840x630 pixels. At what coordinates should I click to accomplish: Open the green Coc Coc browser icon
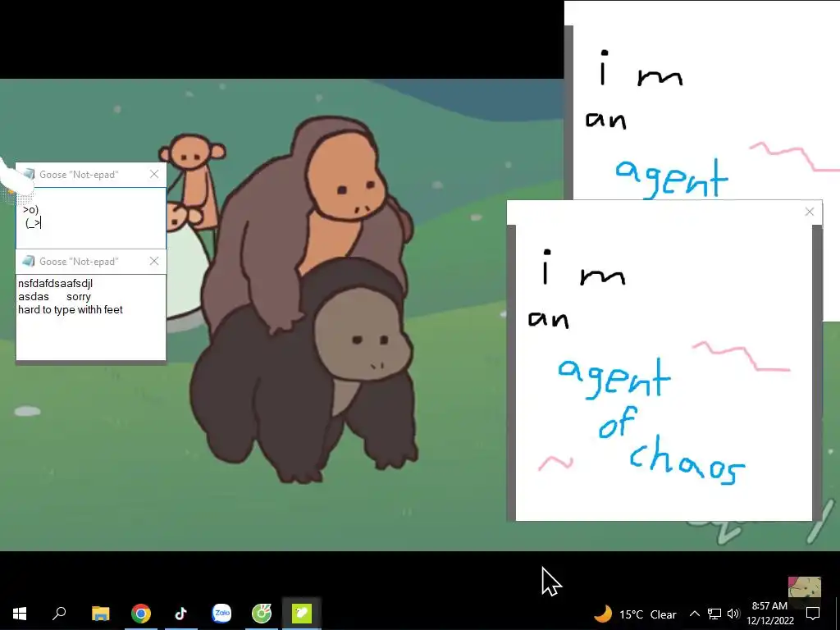point(262,614)
